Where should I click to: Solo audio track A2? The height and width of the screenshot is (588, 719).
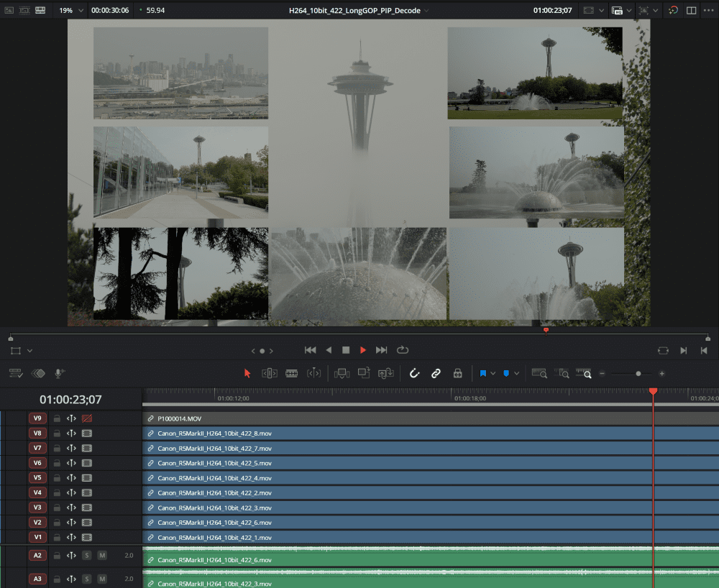click(x=86, y=555)
